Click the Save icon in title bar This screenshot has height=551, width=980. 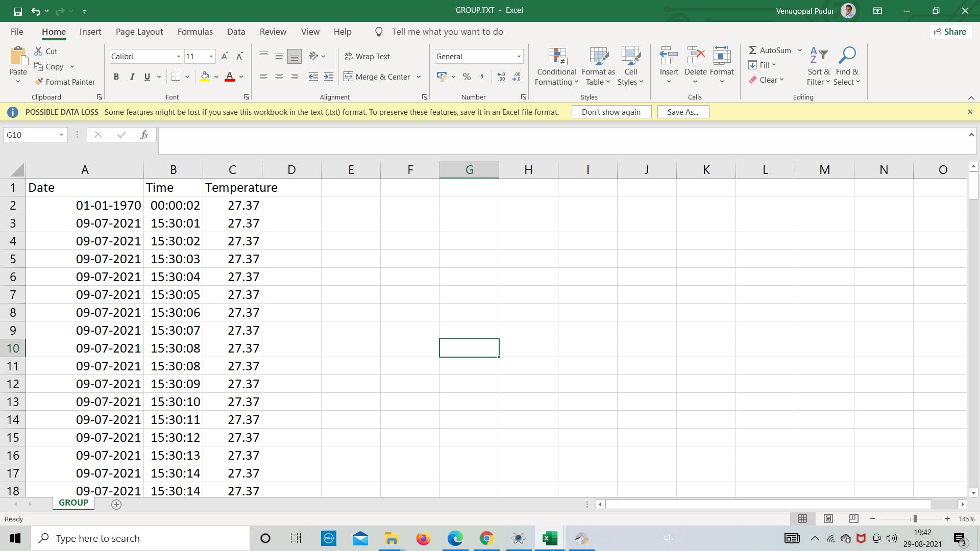pyautogui.click(x=18, y=11)
